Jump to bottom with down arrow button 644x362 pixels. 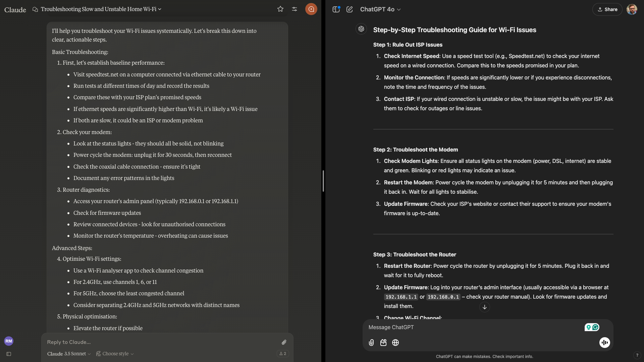pyautogui.click(x=484, y=307)
